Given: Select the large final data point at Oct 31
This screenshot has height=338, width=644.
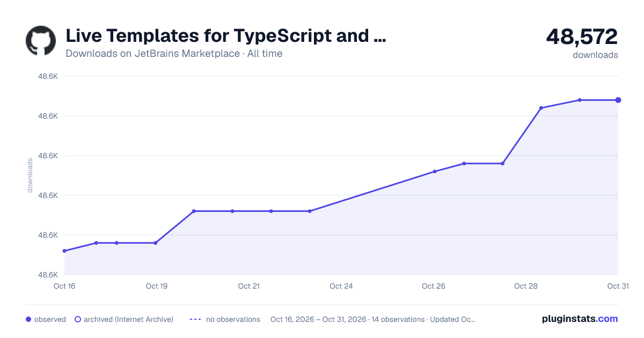Looking at the screenshot, I should coord(618,100).
